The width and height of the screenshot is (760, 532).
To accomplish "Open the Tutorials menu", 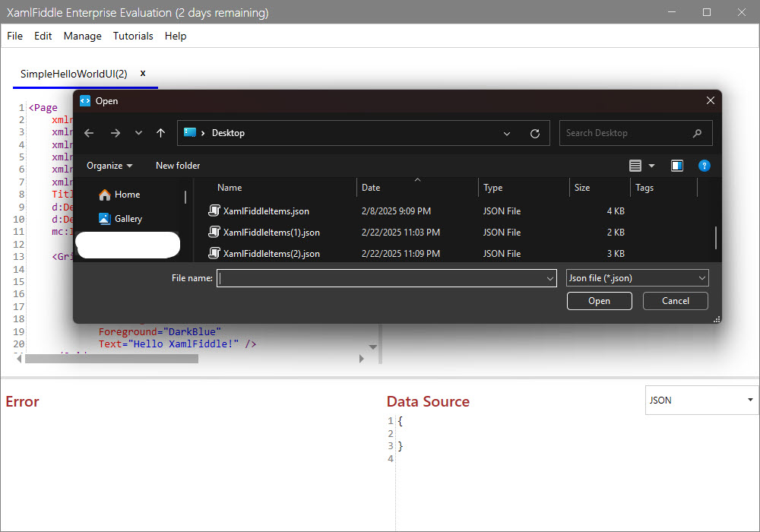I will pyautogui.click(x=133, y=36).
